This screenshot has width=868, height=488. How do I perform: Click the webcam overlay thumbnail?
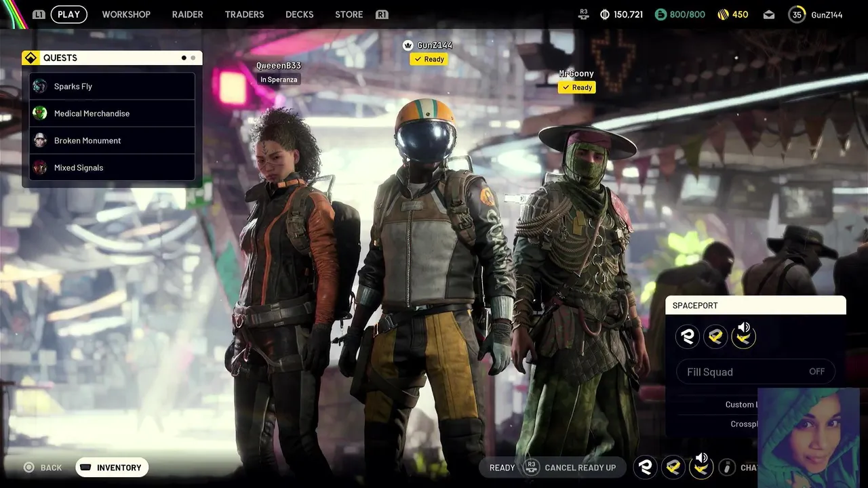pyautogui.click(x=808, y=438)
